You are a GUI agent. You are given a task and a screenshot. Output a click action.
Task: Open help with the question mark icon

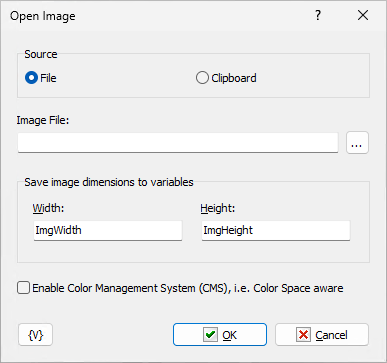click(x=318, y=15)
